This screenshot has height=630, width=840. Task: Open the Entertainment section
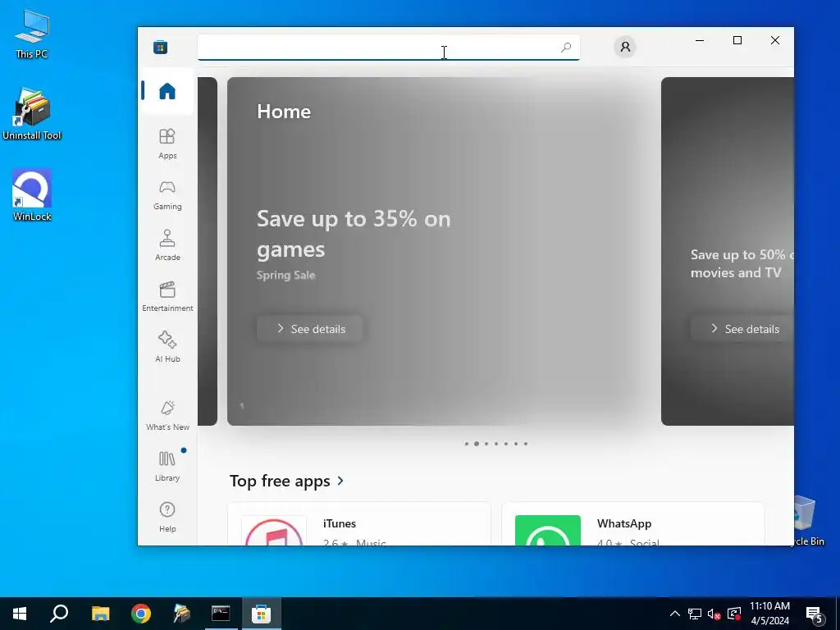click(x=167, y=296)
